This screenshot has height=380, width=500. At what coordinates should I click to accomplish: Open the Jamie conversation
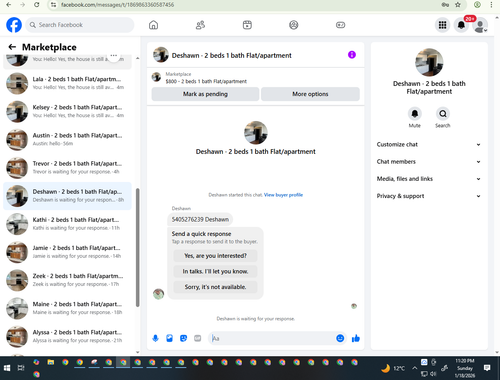click(67, 252)
